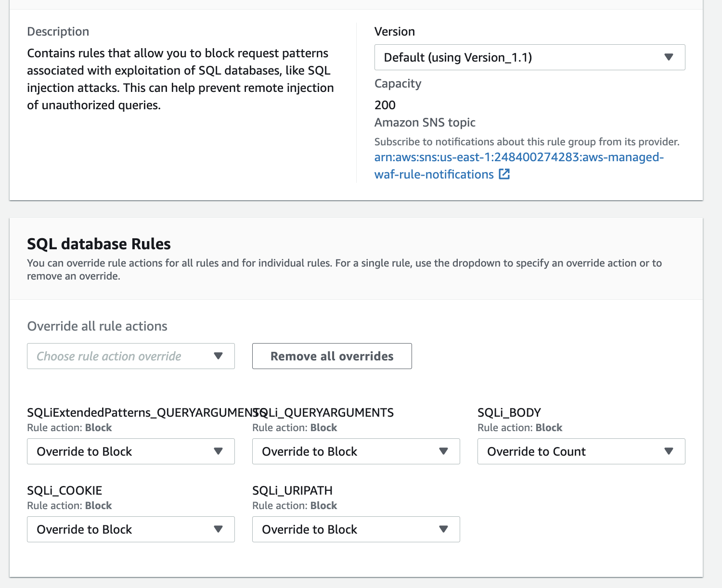Click the SQLi_URIPATH override caret icon

443,529
